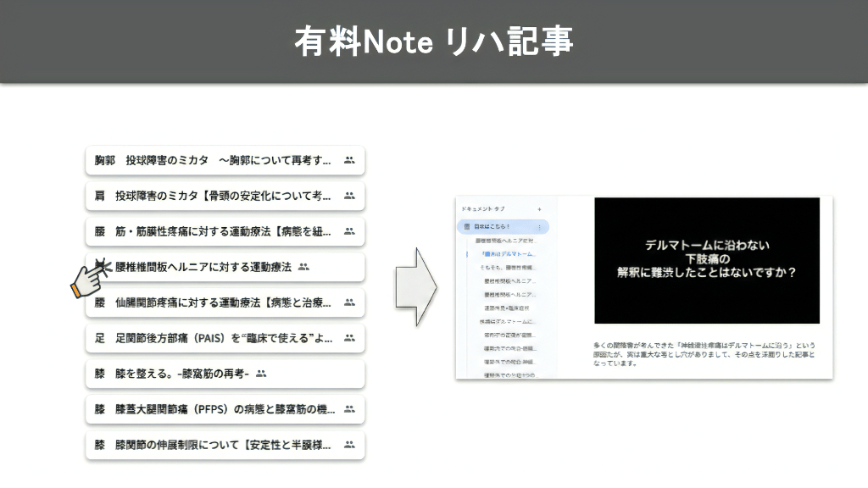Screen dimensions: 868x488
Task: Click shared-people icon on 骨頭の安定化 chip
Action: tap(349, 196)
